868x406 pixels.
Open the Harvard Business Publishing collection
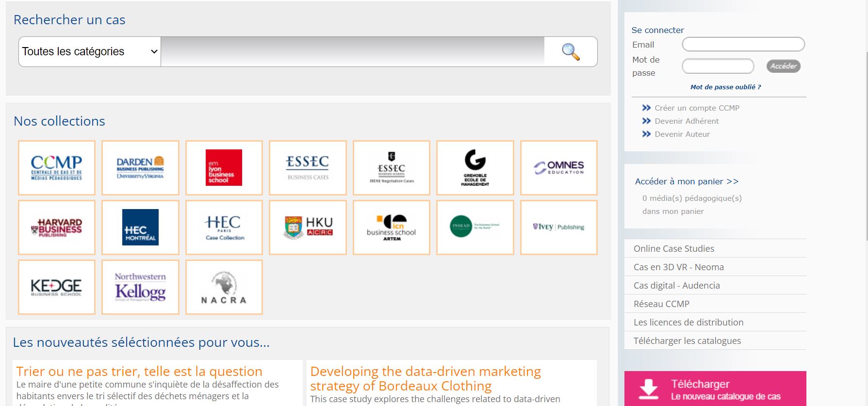click(57, 227)
